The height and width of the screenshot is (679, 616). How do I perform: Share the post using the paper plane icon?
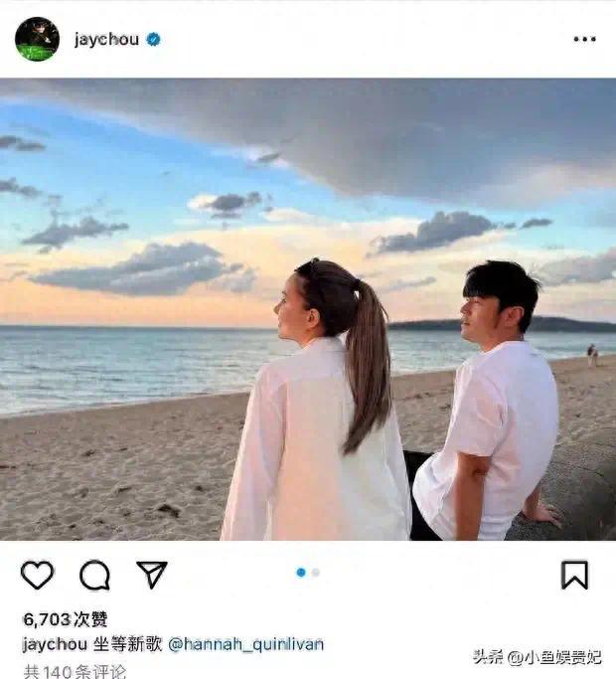click(151, 575)
